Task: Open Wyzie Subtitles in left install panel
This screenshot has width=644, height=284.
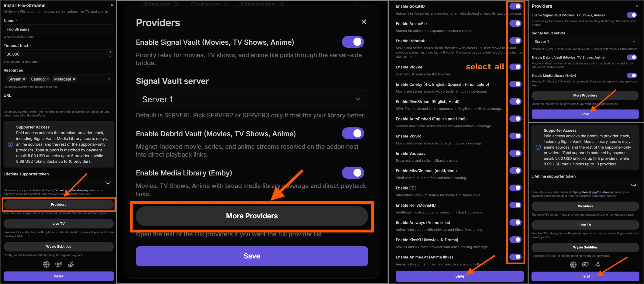Action: 59,247
